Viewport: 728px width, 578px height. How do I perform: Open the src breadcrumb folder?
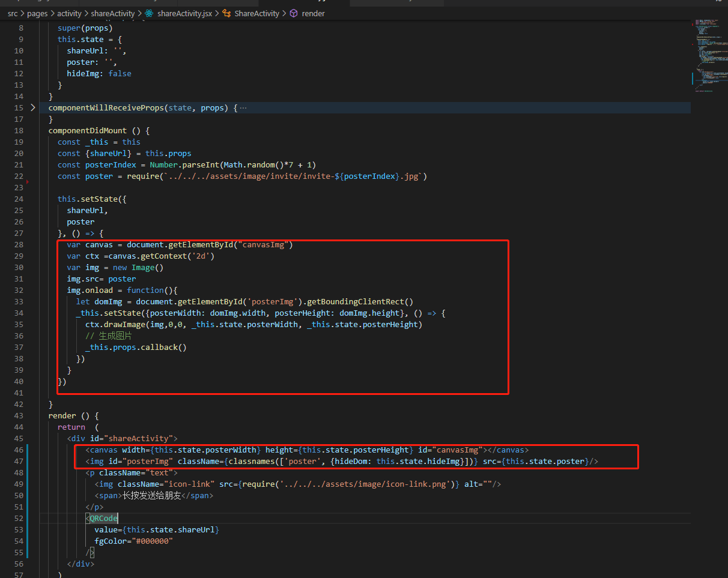tap(13, 13)
